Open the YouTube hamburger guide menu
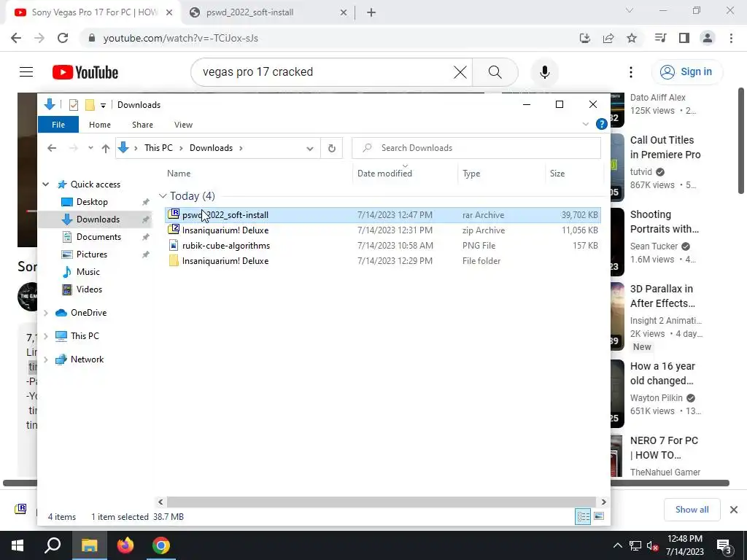This screenshot has height=560, width=747. pos(26,72)
